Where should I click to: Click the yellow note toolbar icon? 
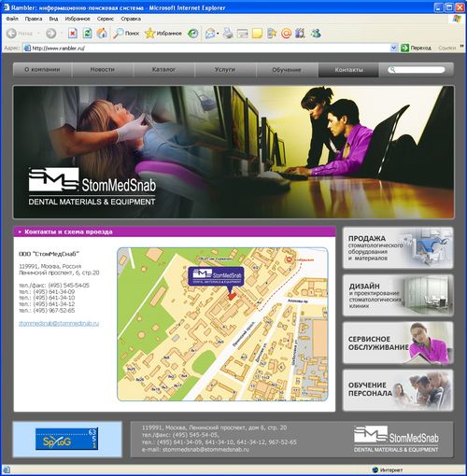point(257,33)
